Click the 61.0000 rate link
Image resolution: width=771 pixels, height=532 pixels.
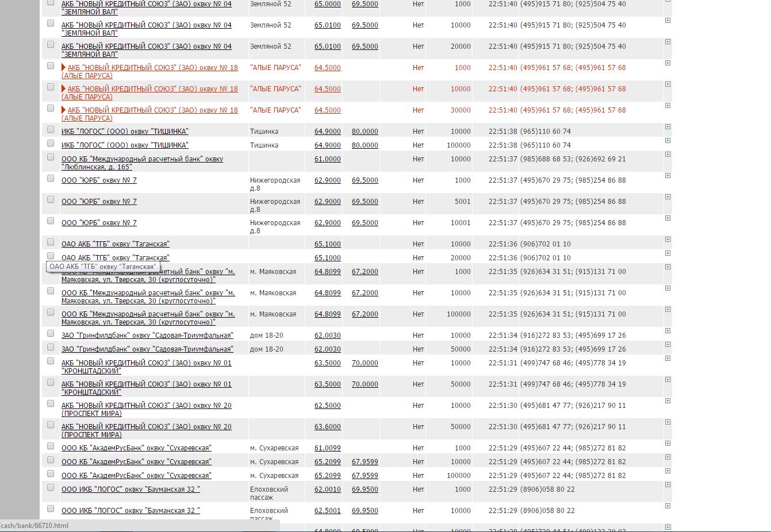pos(328,159)
